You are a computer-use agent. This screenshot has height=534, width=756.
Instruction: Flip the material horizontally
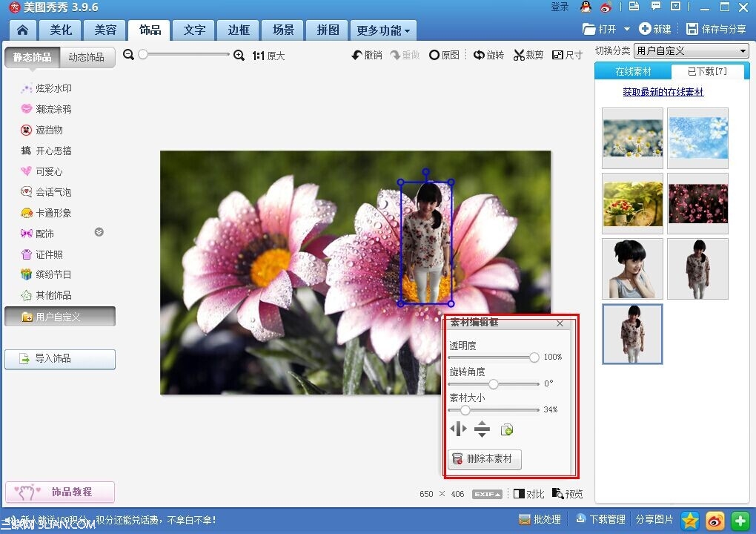pos(458,429)
